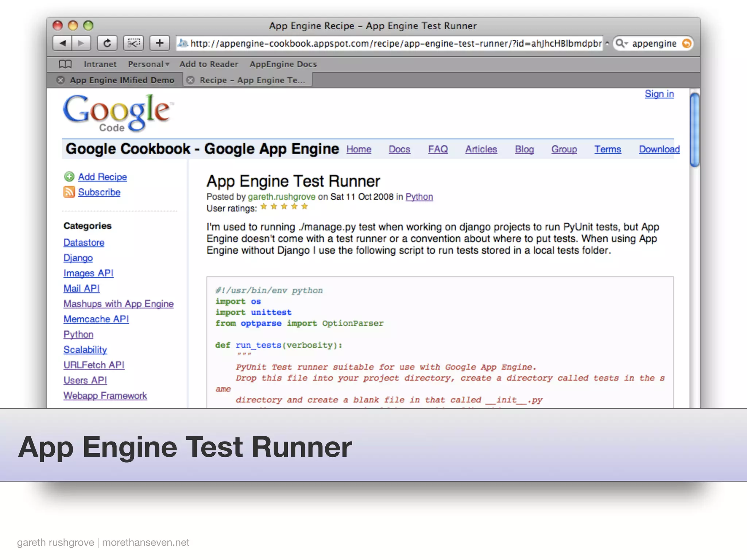Open the search engine dropdown arrow
Image resolution: width=747 pixels, height=560 pixels.
626,44
